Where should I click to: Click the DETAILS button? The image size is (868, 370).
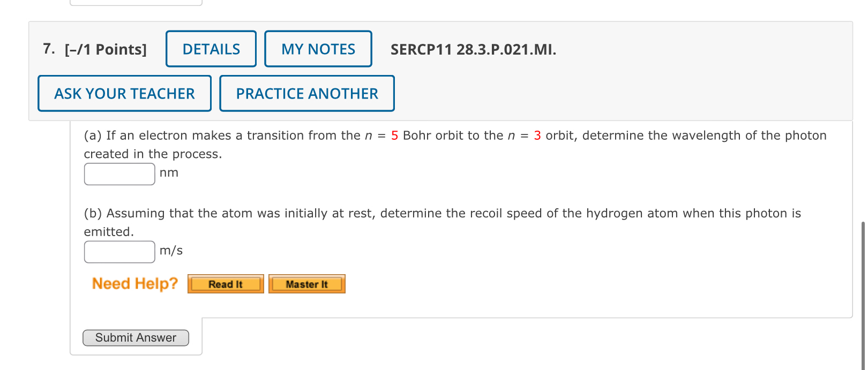point(211,49)
